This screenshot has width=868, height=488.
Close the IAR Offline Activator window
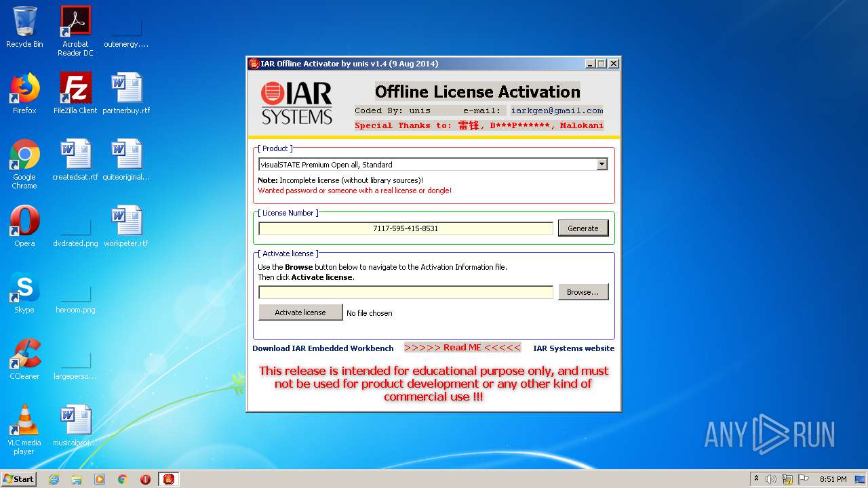[x=613, y=64]
